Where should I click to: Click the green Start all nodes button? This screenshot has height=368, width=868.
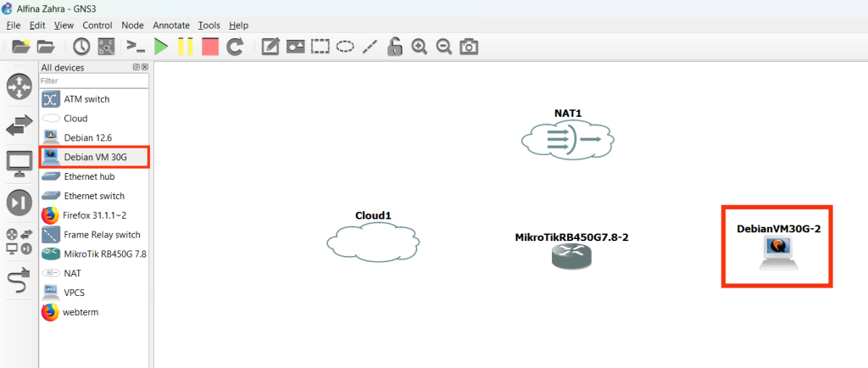coord(161,47)
